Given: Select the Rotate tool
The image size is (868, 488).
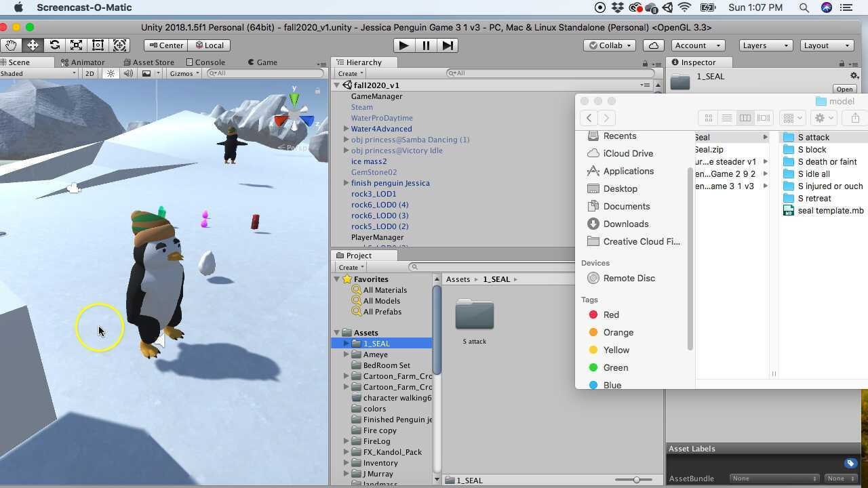Looking at the screenshot, I should (x=54, y=45).
